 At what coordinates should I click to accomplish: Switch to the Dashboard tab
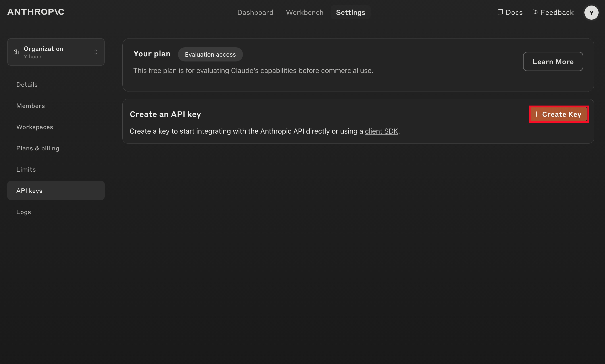coord(255,12)
